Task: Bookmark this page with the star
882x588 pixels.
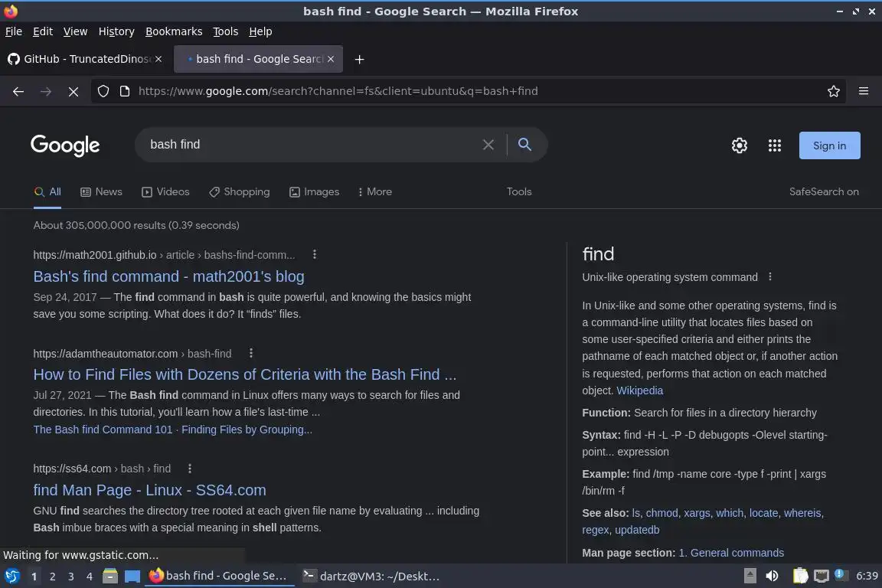Action: pyautogui.click(x=834, y=91)
